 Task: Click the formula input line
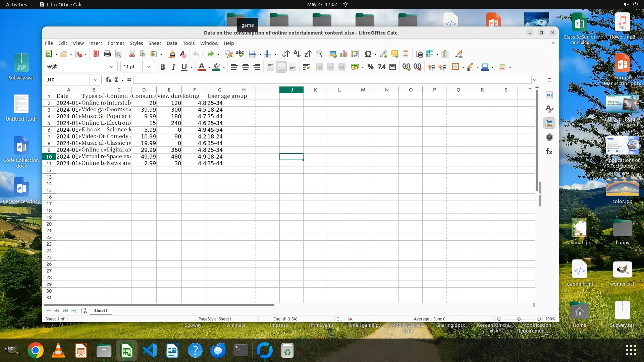pos(332,80)
